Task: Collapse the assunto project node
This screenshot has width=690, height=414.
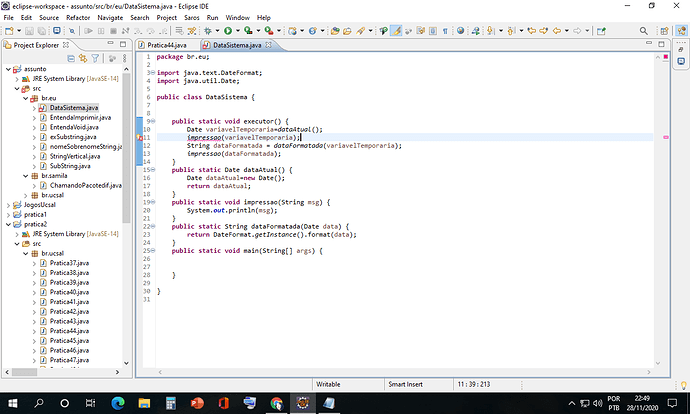Action: (8, 69)
